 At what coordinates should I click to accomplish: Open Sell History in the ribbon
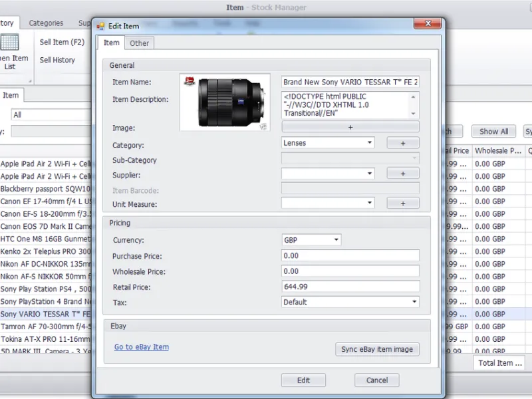[57, 60]
